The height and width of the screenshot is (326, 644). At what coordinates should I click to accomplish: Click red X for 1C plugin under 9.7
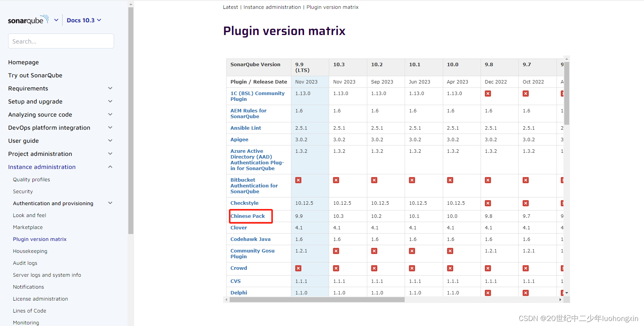click(x=526, y=94)
